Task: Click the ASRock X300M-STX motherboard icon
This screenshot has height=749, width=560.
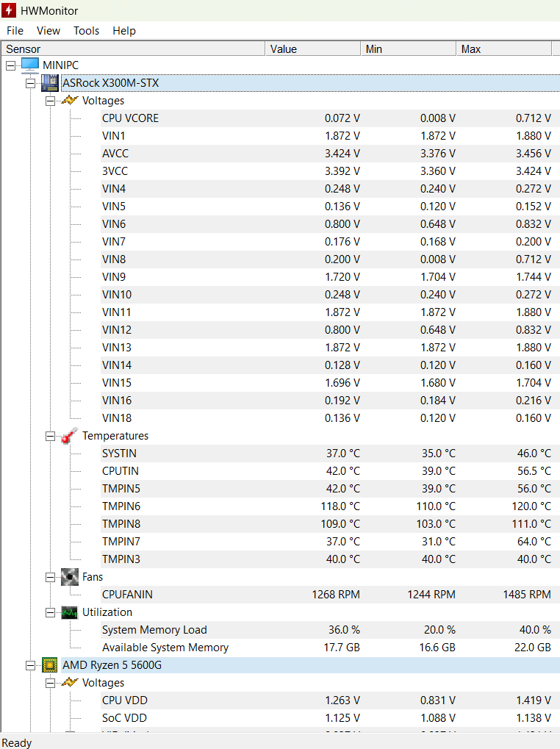Action: [50, 83]
